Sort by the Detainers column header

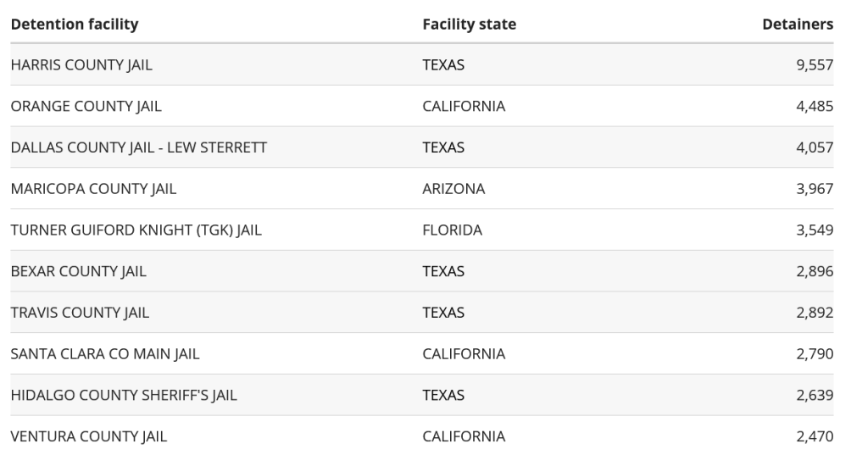coord(798,25)
